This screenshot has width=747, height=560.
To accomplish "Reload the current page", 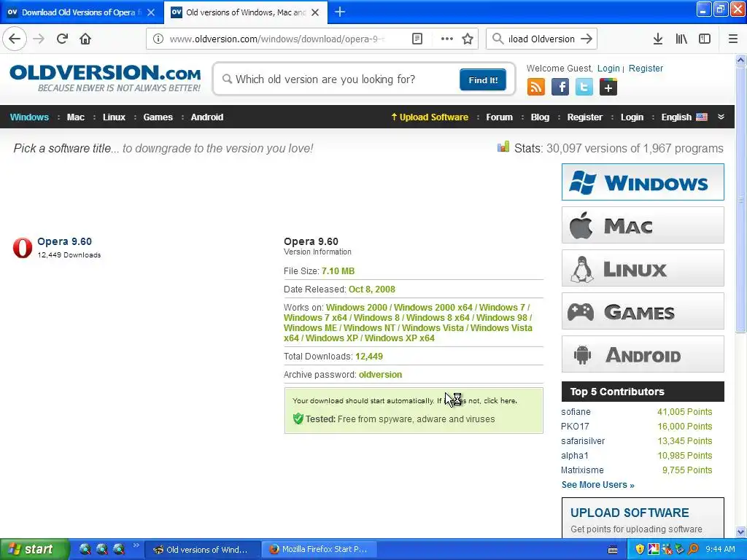I will [62, 39].
